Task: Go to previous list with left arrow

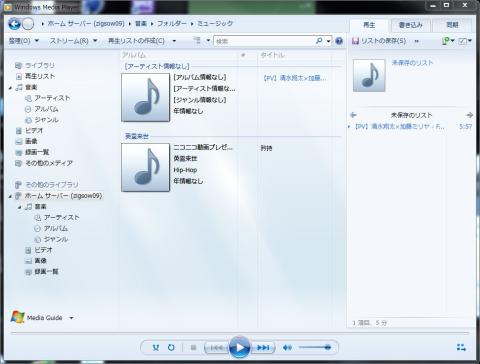Action: 353,115
